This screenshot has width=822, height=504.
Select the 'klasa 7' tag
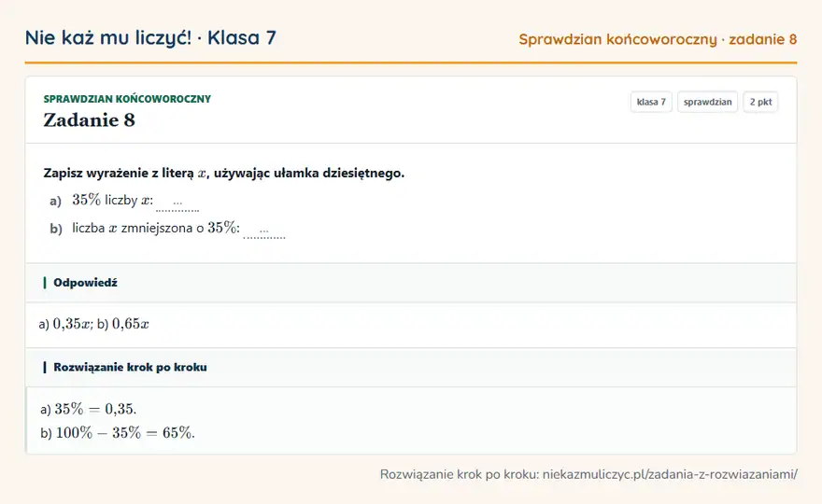(x=651, y=102)
